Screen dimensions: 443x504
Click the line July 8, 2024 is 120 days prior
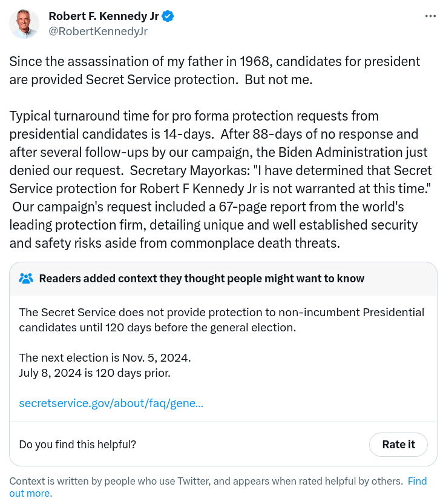[95, 373]
